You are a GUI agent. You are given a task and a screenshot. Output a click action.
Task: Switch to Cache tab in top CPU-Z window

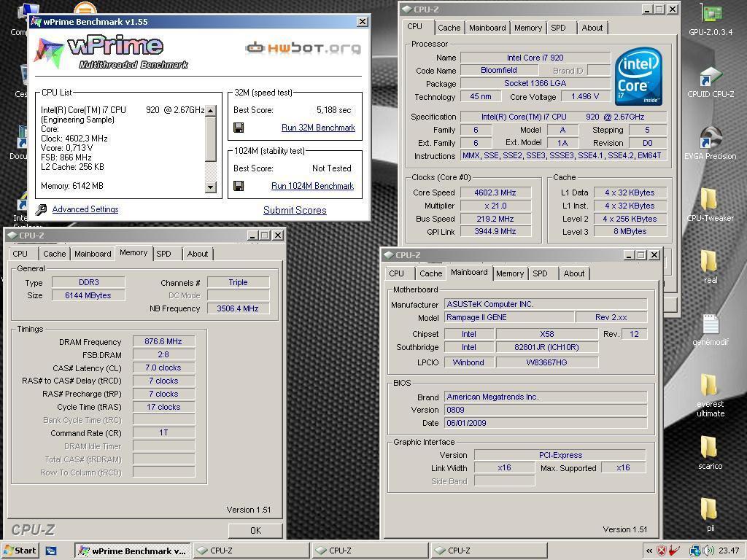[x=449, y=28]
